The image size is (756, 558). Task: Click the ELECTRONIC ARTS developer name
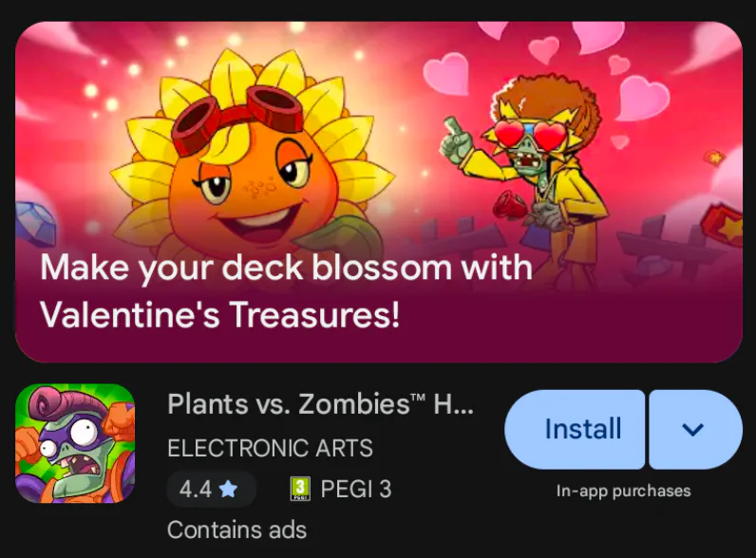270,448
